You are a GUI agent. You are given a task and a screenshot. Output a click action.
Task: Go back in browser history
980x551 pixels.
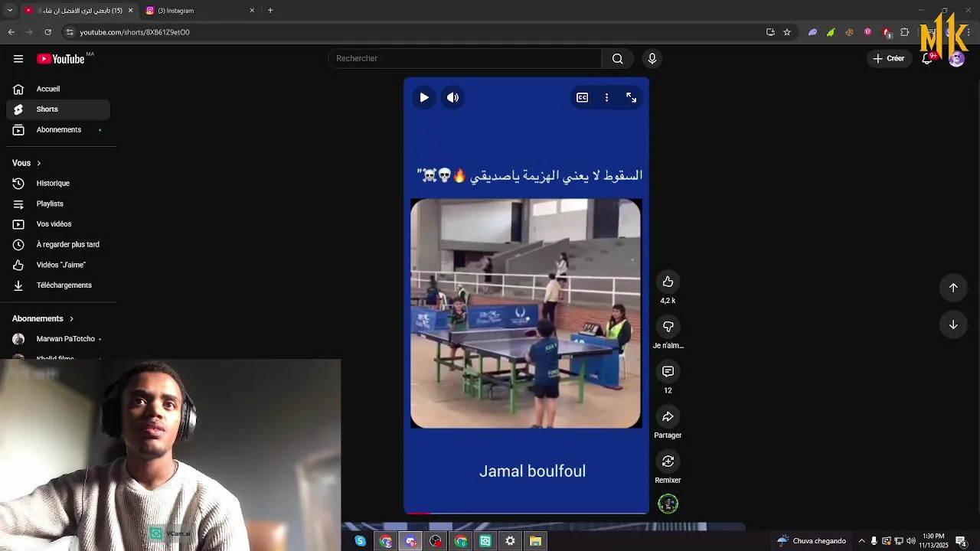[11, 32]
